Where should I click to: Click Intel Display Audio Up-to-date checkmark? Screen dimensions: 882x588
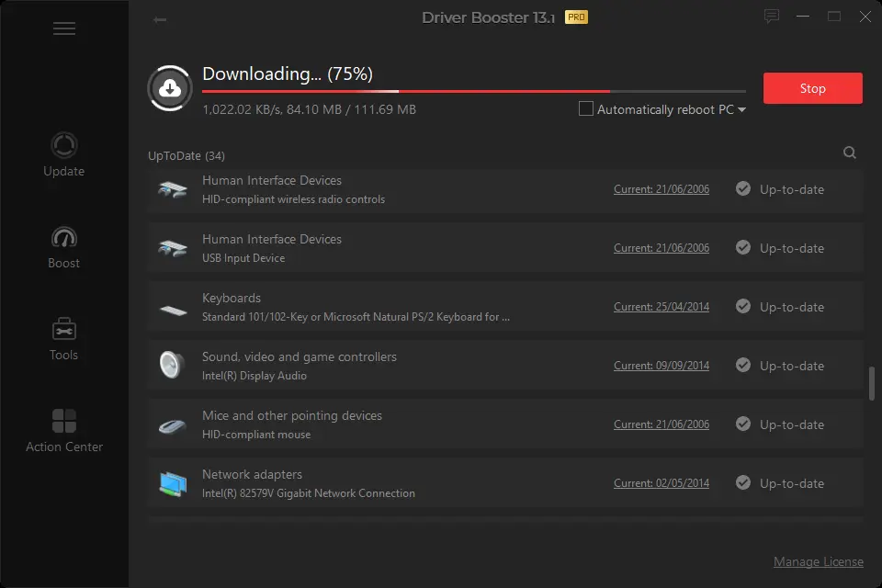(x=743, y=365)
